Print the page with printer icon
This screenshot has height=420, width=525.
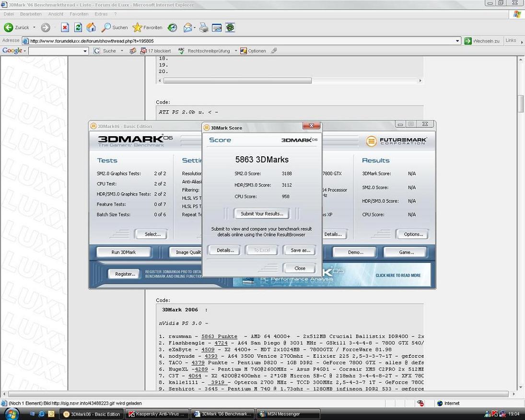[204, 27]
